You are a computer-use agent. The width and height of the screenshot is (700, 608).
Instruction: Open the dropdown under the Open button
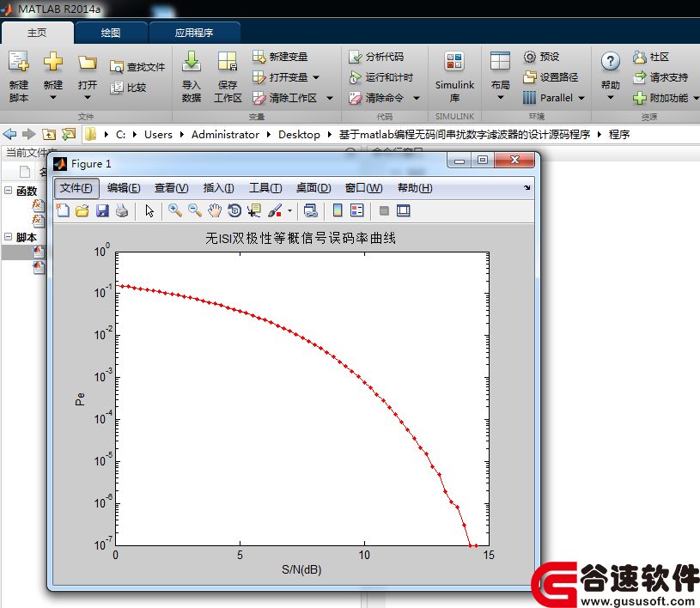coord(87,97)
